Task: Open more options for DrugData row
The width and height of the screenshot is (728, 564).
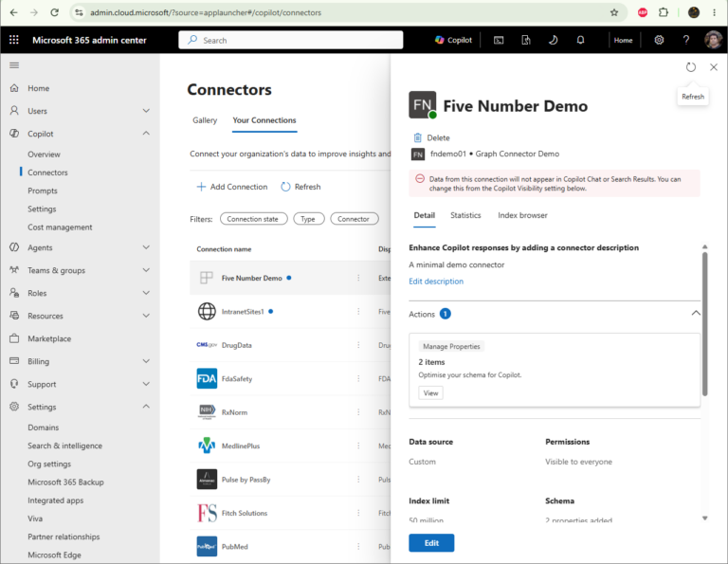Action: point(358,345)
